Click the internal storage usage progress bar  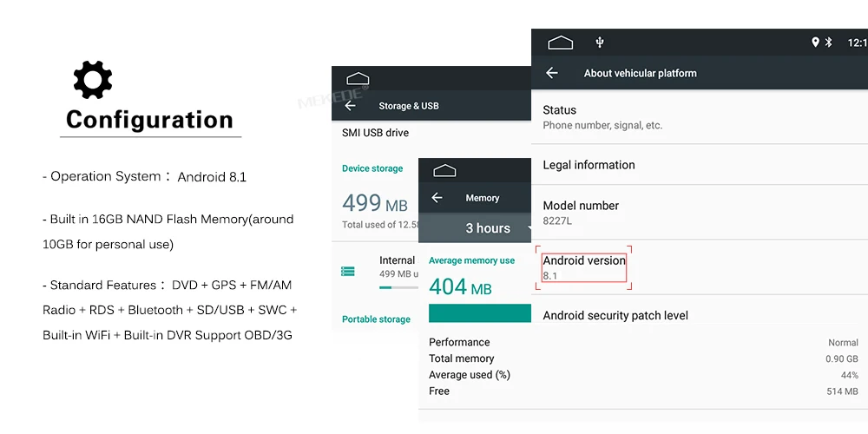pos(398,287)
